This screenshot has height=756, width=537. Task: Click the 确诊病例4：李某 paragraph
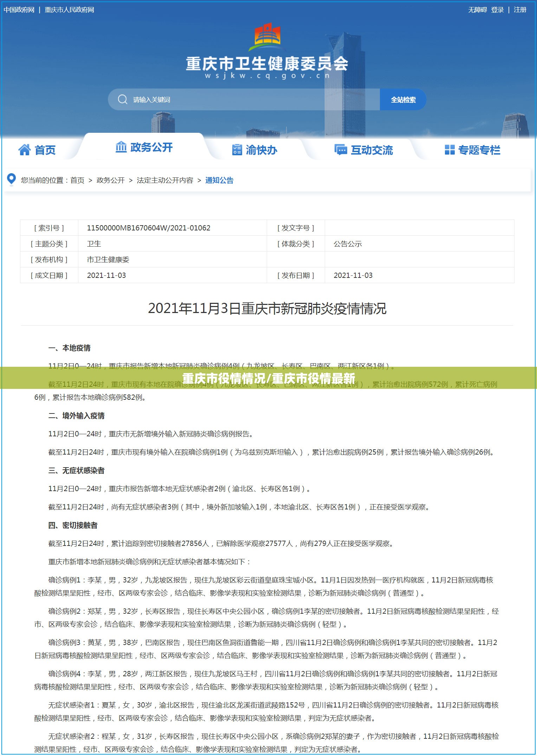click(266, 680)
